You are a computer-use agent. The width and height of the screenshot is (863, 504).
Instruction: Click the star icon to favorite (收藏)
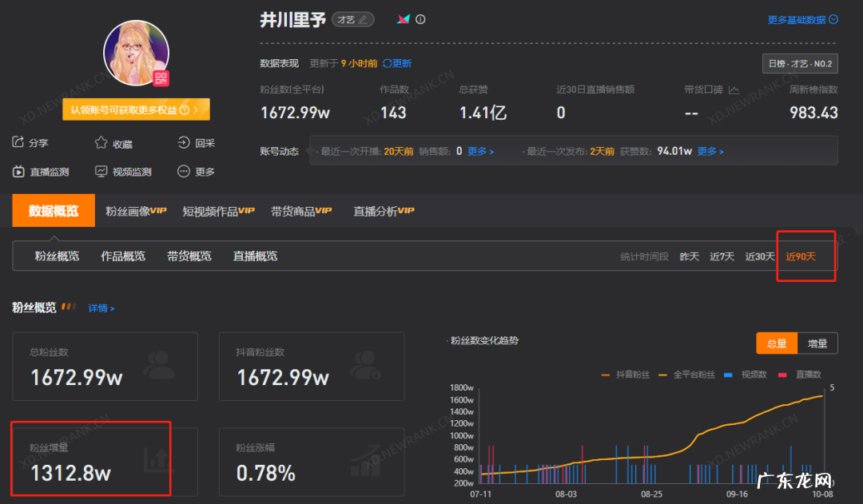coord(101,143)
